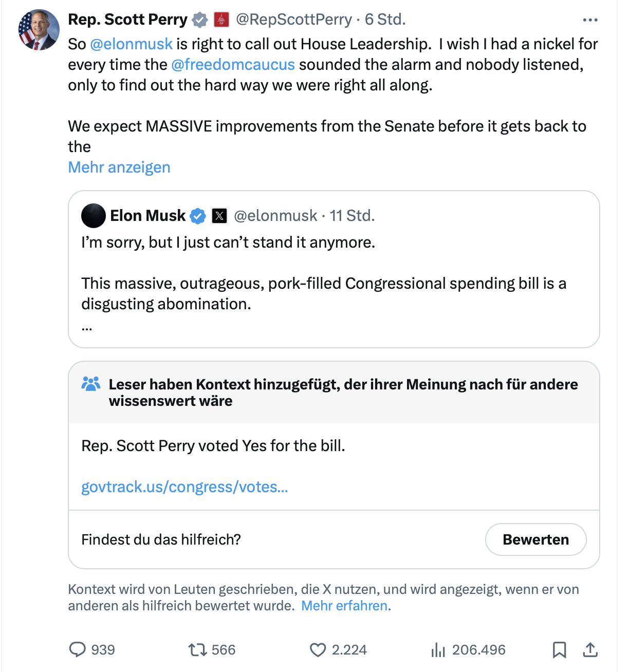
Task: Bookmark this post
Action: click(x=559, y=650)
